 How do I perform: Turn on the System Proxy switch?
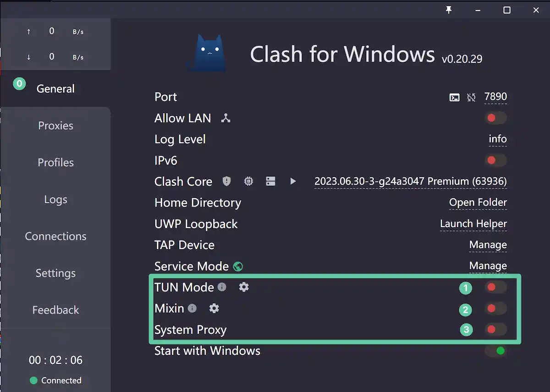(x=496, y=329)
